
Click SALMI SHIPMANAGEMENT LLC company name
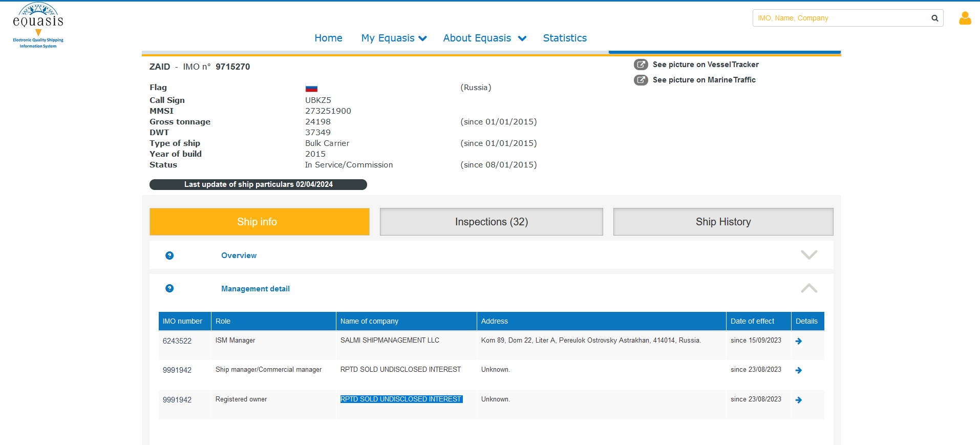tap(390, 341)
